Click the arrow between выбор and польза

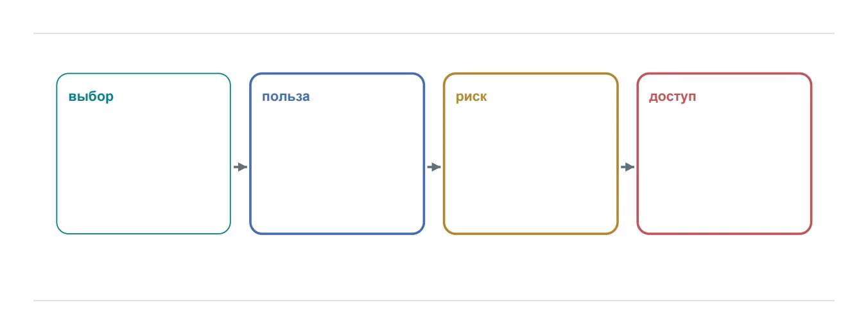click(240, 167)
